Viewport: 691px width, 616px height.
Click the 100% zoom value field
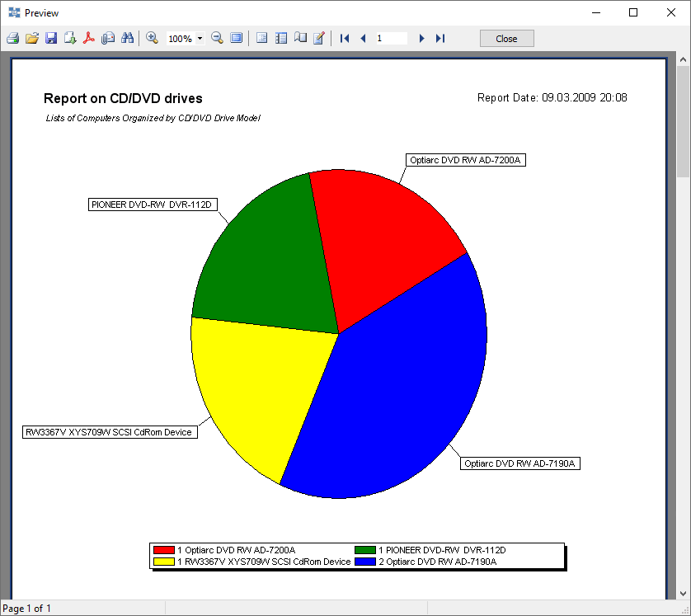(x=181, y=38)
